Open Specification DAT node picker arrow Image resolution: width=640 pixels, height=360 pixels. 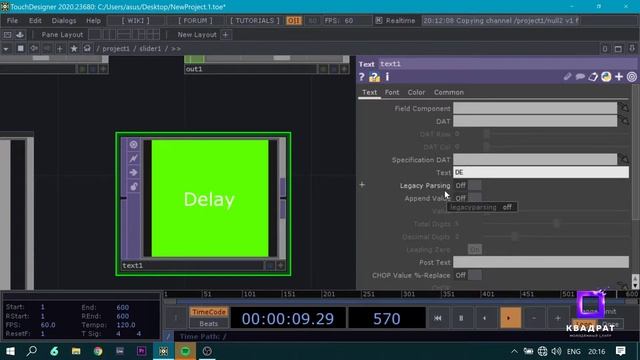[x=624, y=159]
